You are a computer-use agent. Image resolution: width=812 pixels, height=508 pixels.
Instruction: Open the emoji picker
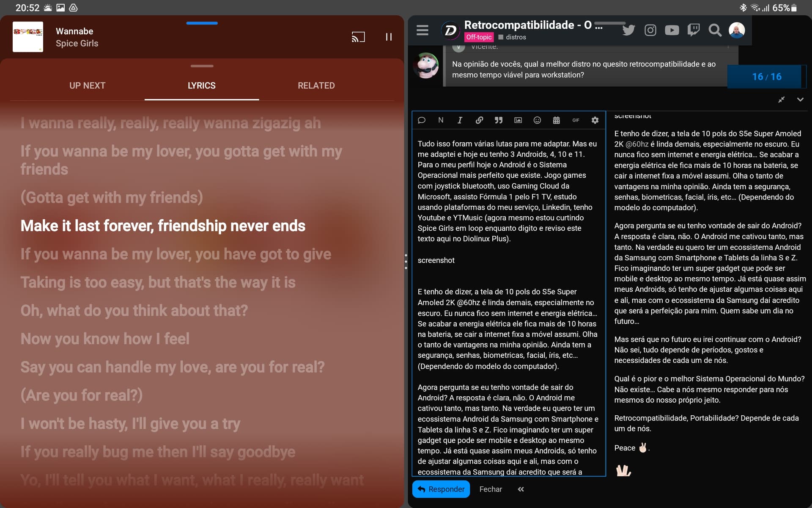[x=537, y=120]
